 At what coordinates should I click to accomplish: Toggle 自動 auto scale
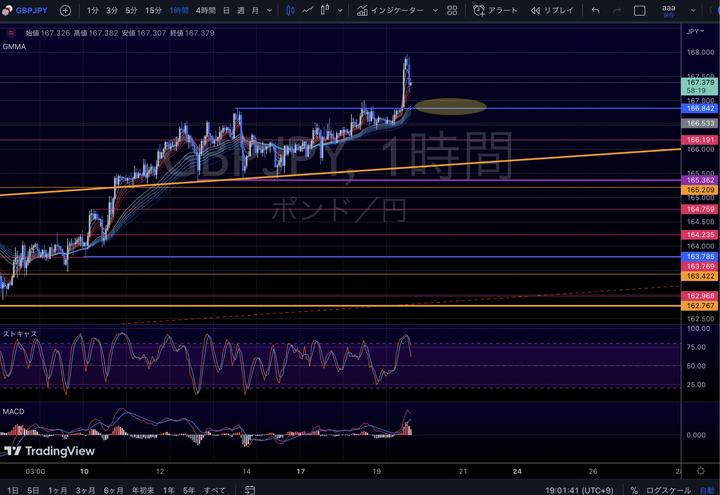click(x=707, y=490)
